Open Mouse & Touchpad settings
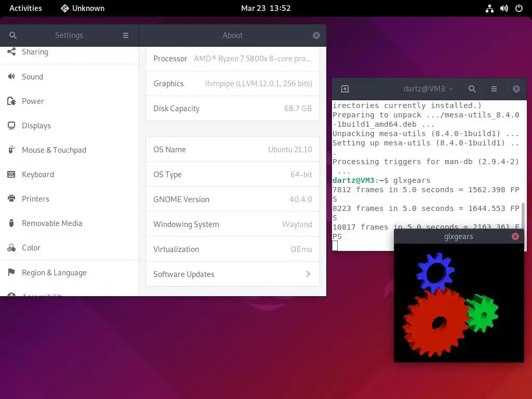This screenshot has height=399, width=532. coord(70,150)
